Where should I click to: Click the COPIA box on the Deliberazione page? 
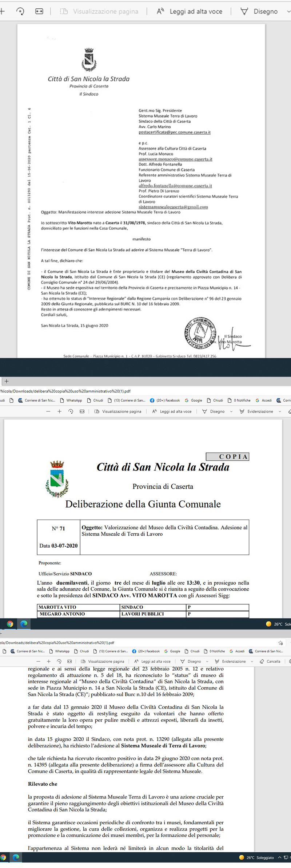tap(228, 457)
